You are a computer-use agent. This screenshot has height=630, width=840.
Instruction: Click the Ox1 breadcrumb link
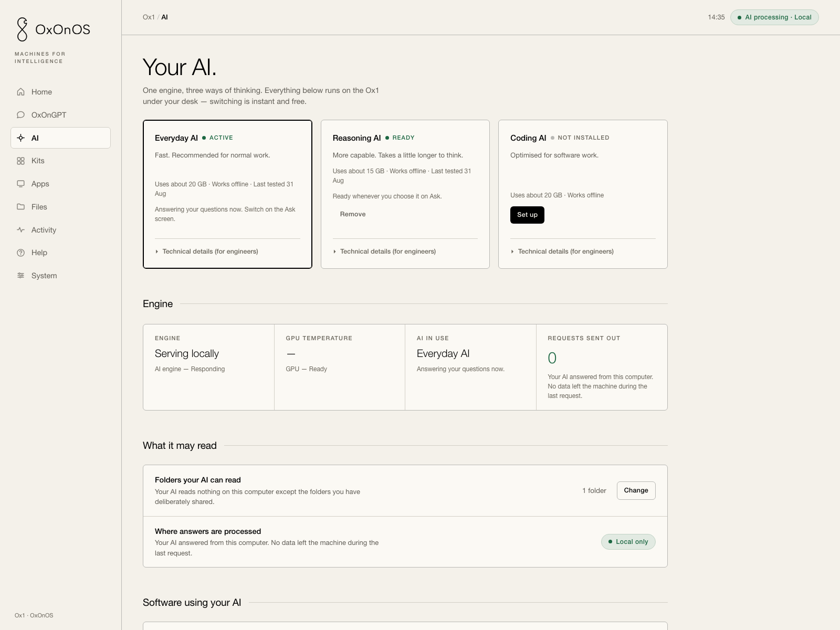pyautogui.click(x=149, y=17)
